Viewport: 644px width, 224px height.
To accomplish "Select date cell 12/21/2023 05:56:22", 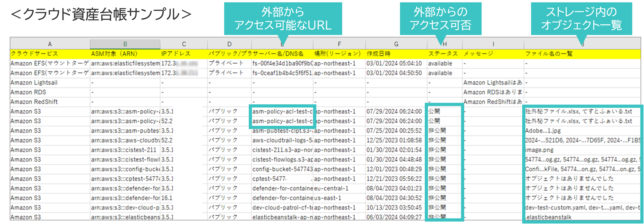I will tap(396, 179).
